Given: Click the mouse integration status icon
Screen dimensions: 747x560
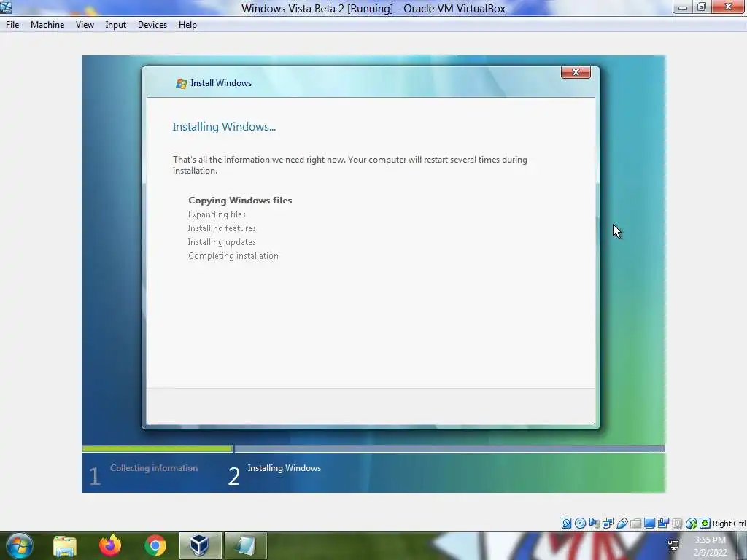Looking at the screenshot, I should (x=692, y=524).
